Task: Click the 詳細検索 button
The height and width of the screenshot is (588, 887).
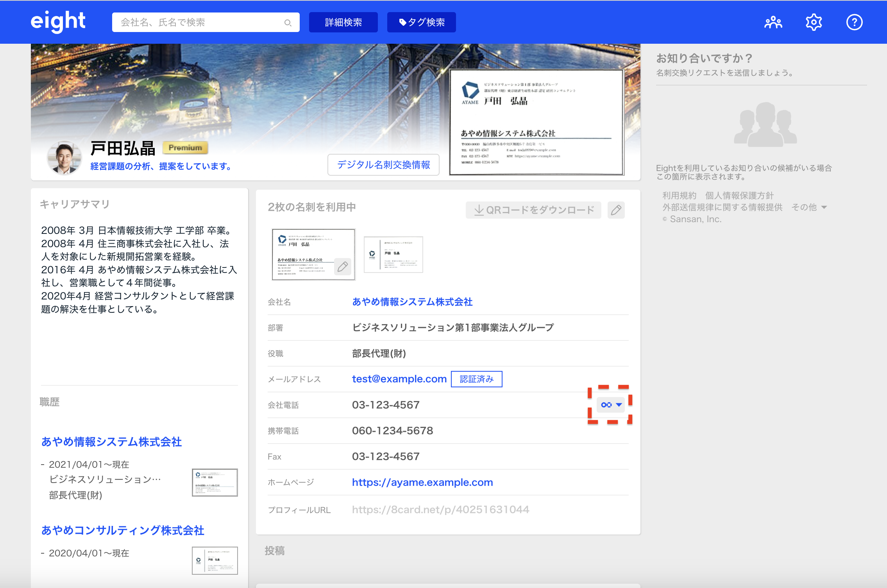Action: click(343, 22)
